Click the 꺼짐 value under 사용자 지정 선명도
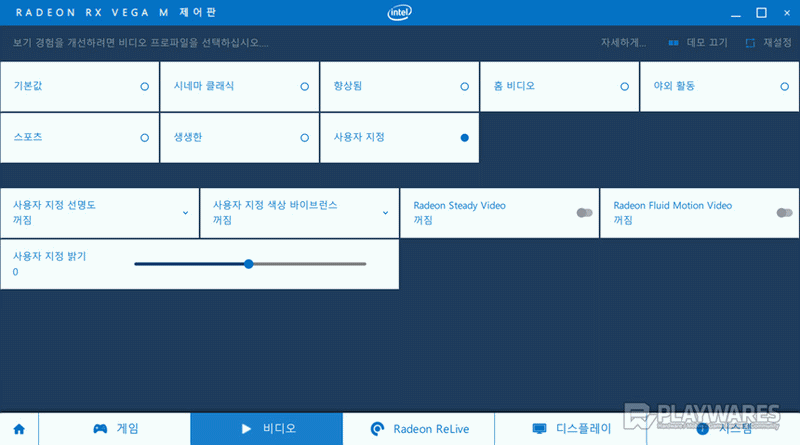 22,220
